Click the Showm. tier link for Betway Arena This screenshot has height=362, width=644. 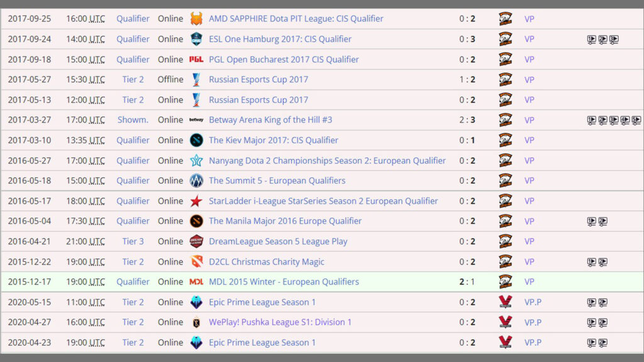(x=133, y=120)
